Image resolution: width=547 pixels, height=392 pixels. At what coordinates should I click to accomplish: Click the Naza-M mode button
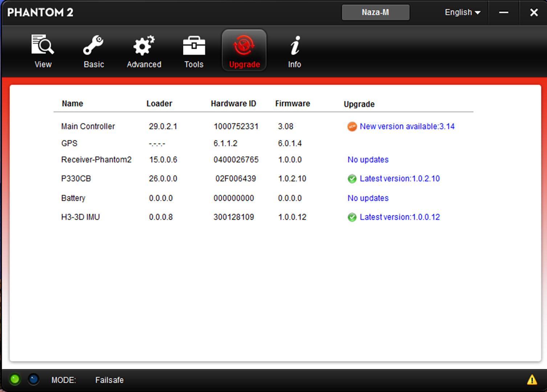tap(376, 12)
